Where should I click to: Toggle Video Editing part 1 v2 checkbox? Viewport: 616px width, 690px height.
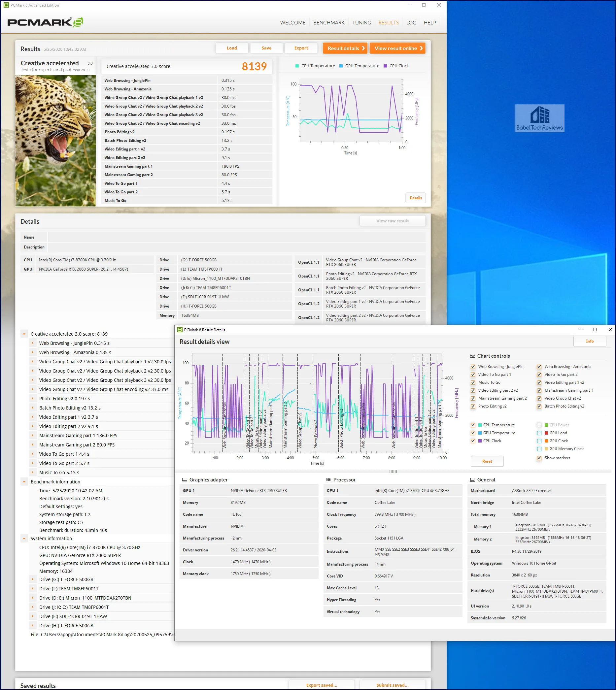(x=539, y=382)
